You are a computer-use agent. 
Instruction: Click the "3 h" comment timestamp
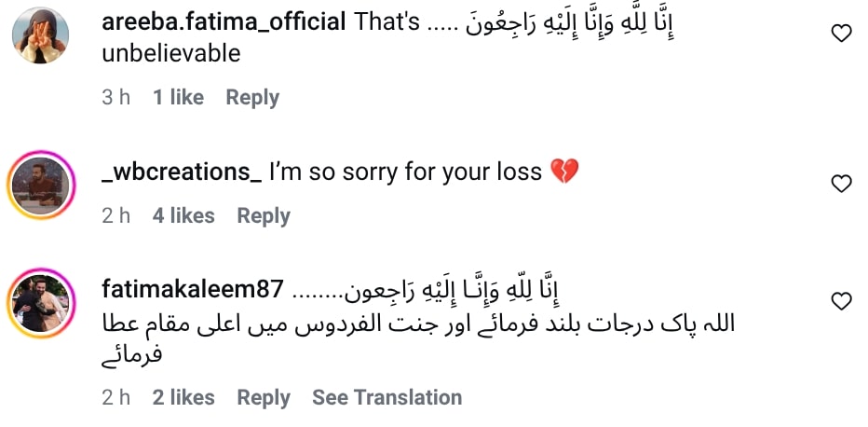click(x=115, y=98)
